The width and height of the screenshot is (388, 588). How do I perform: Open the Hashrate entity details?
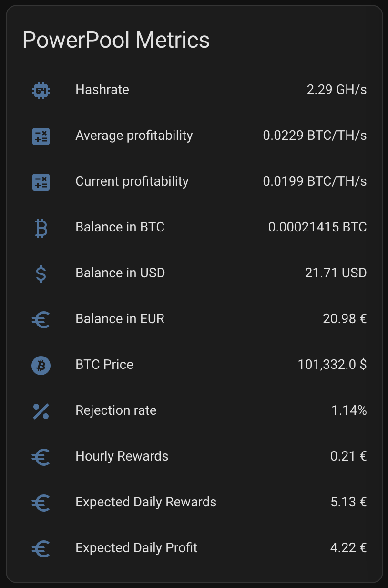coord(194,90)
